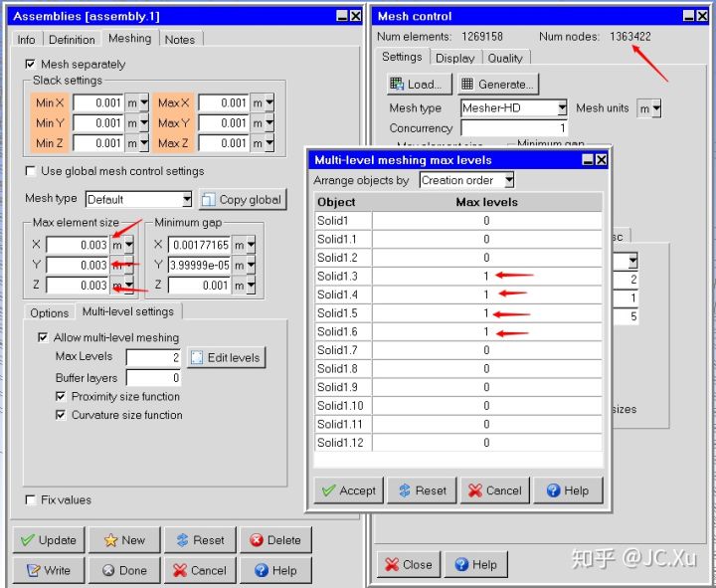This screenshot has height=588, width=716.
Task: Click Max Levels input field
Action: 153,358
